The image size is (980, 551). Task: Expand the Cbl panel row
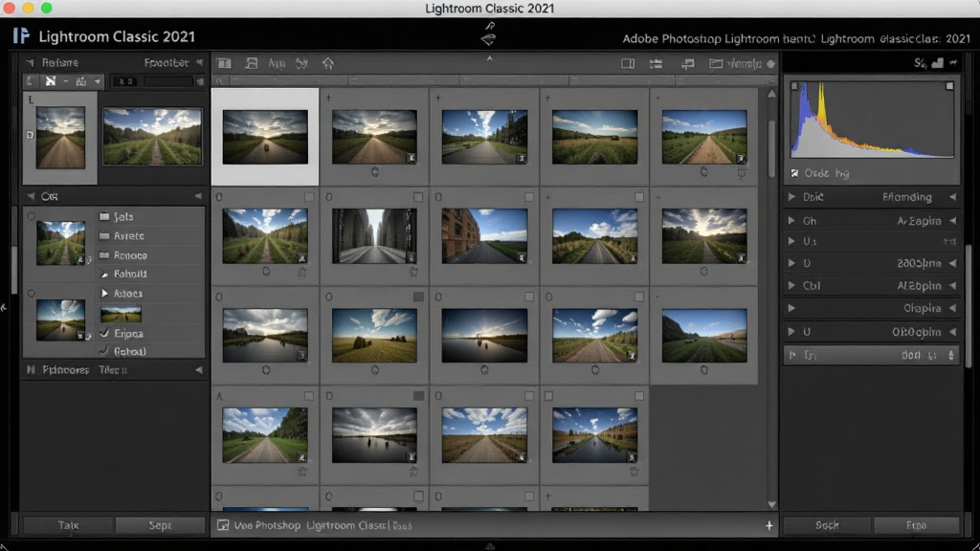[x=791, y=285]
